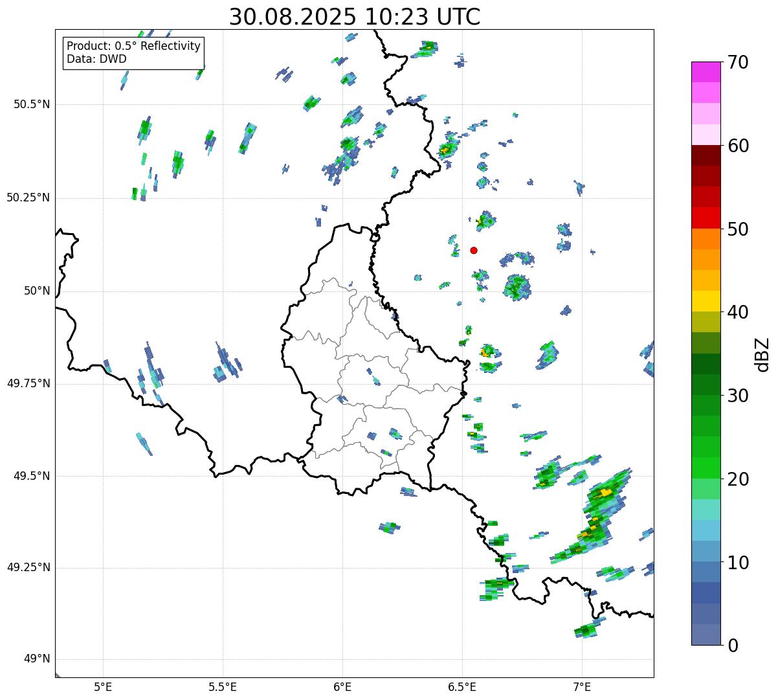778x700 pixels.
Task: Click the 50°N latitude label
Action: (x=37, y=291)
